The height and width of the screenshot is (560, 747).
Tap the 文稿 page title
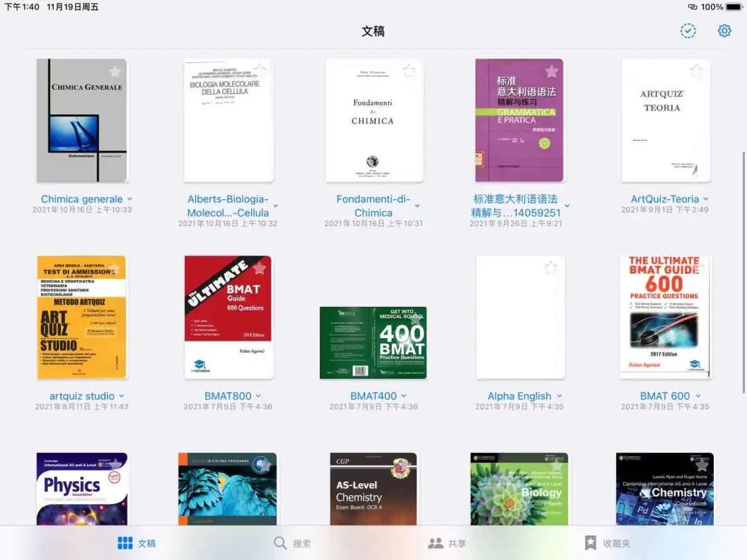(x=373, y=31)
